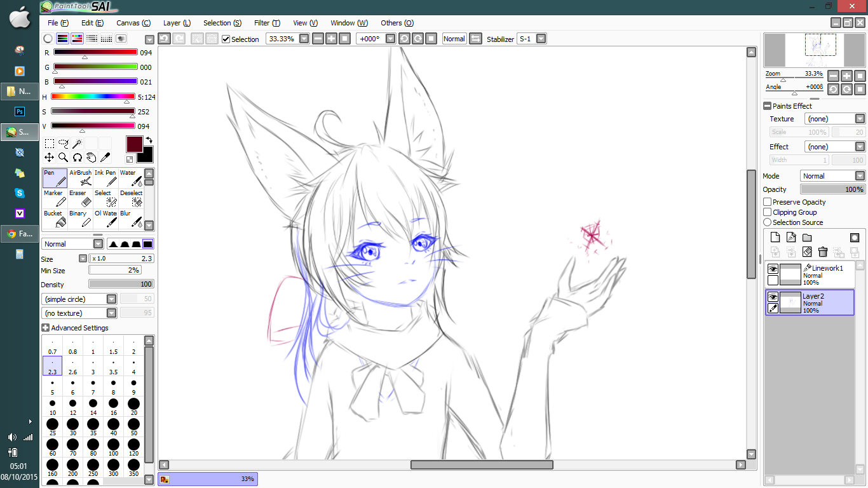Expand Advanced Settings section
868x488 pixels.
pyautogui.click(x=46, y=328)
